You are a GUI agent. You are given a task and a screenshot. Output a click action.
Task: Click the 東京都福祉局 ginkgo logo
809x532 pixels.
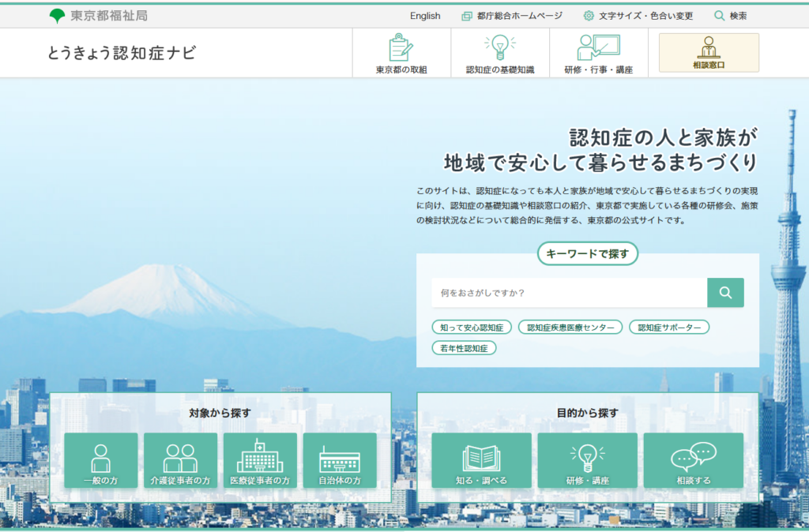[x=58, y=16]
